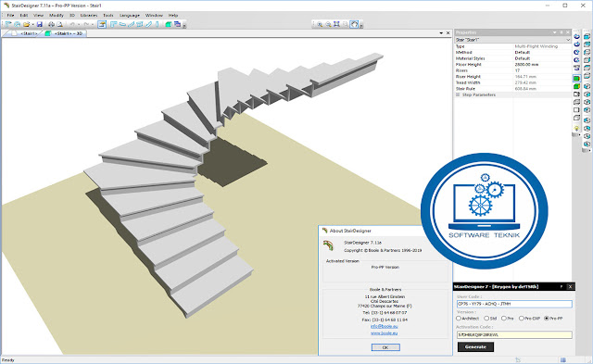Open the Help menu
593x364 pixels.
173,16
